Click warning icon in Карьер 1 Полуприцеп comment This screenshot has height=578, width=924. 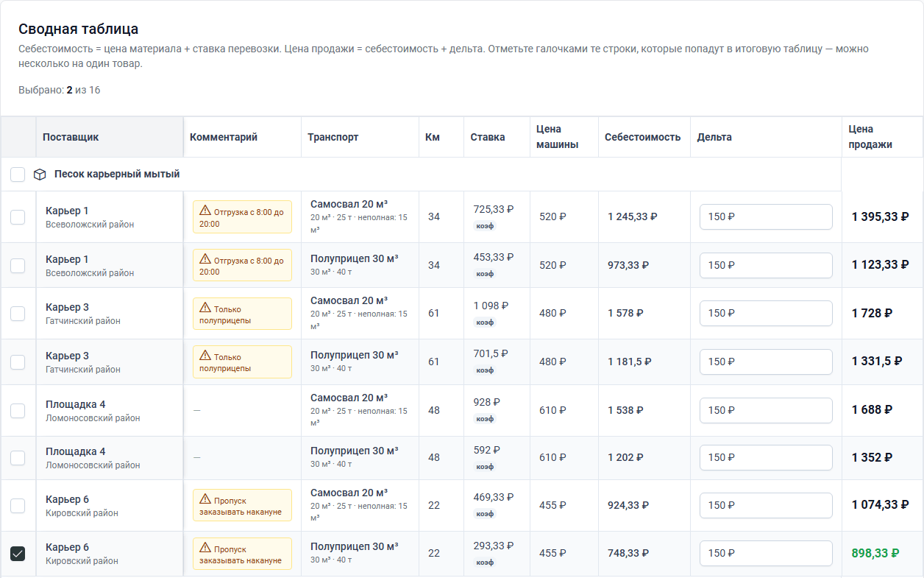[205, 259]
